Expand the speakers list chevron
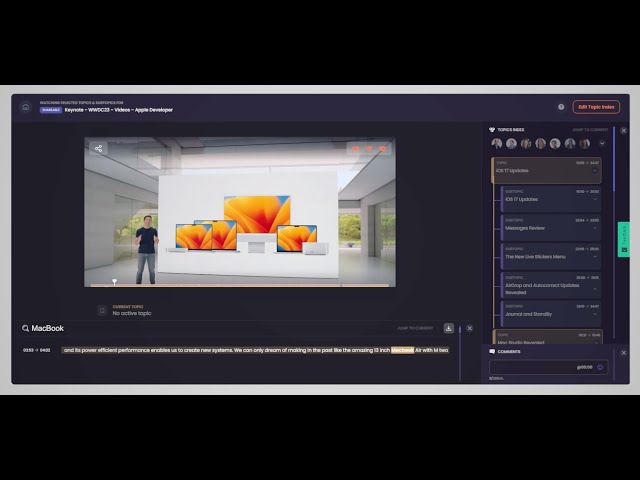This screenshot has height=480, width=640. pos(602,144)
